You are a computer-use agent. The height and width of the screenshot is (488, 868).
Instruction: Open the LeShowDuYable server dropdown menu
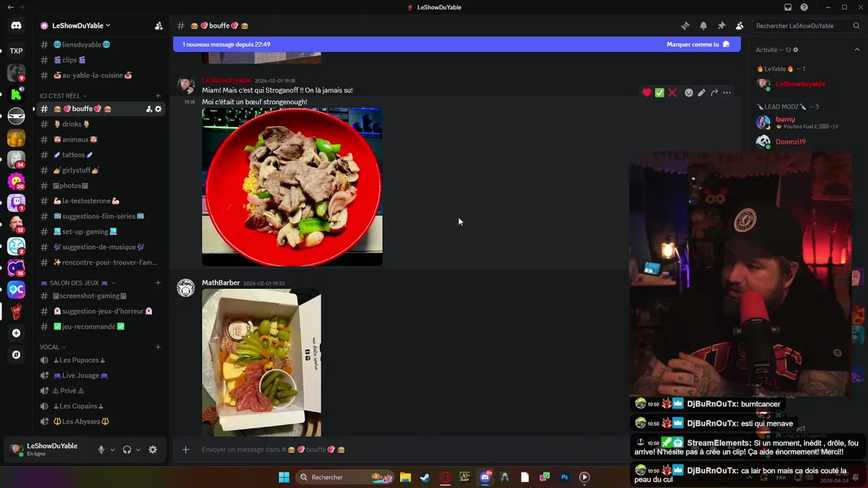[81, 26]
